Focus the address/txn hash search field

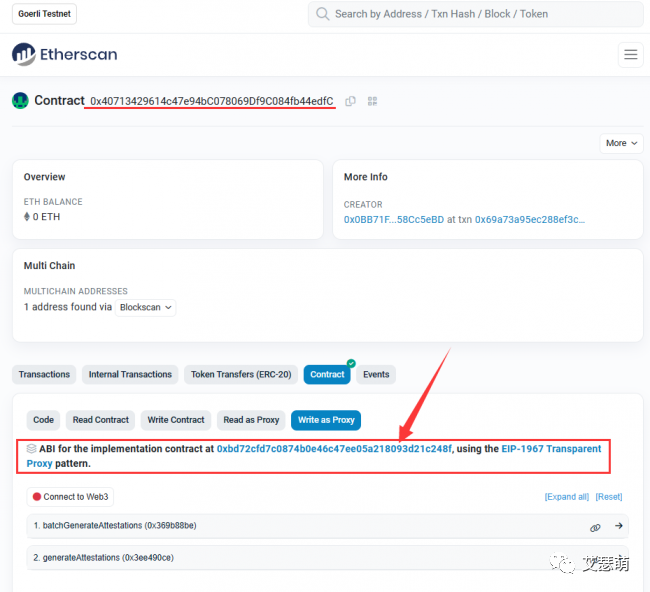(475, 14)
